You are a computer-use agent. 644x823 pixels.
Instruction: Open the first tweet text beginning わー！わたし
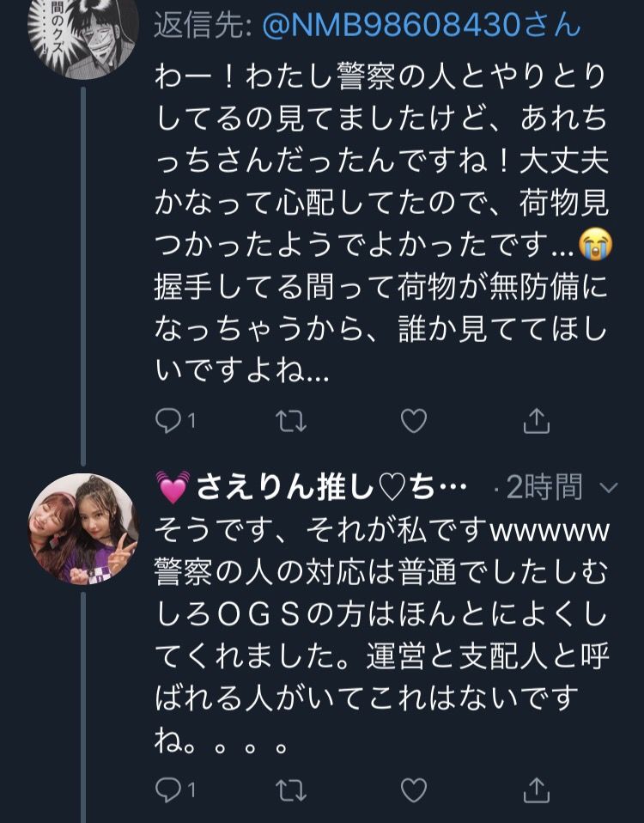point(382,223)
